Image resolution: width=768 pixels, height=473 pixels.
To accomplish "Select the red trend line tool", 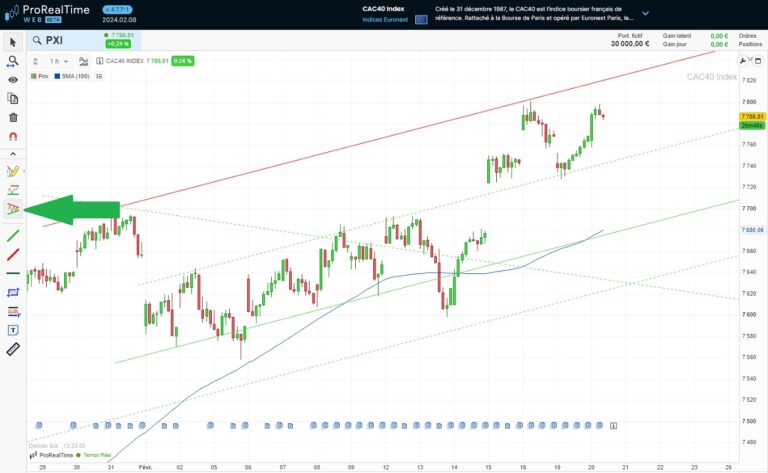I will pyautogui.click(x=13, y=254).
